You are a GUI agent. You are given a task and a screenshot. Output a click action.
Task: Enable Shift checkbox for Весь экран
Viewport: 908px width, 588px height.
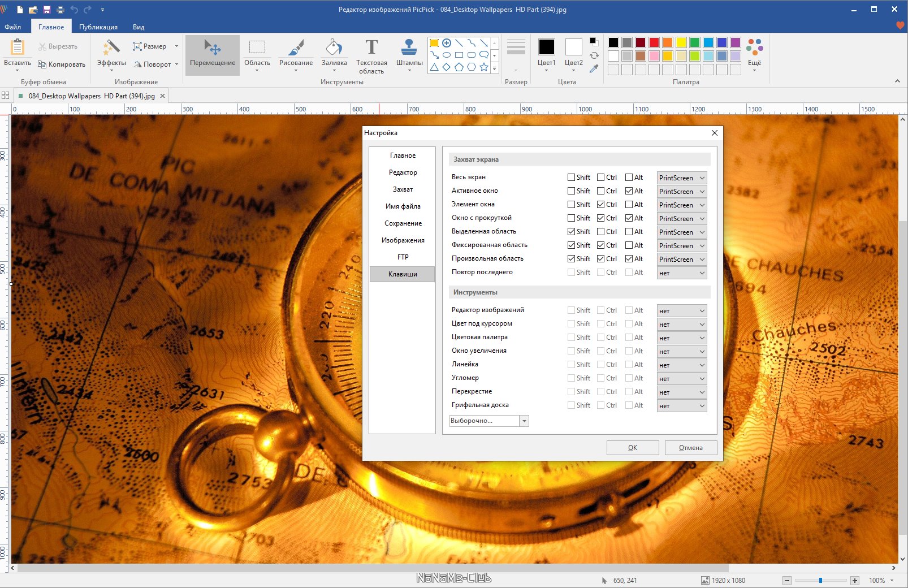(x=571, y=178)
